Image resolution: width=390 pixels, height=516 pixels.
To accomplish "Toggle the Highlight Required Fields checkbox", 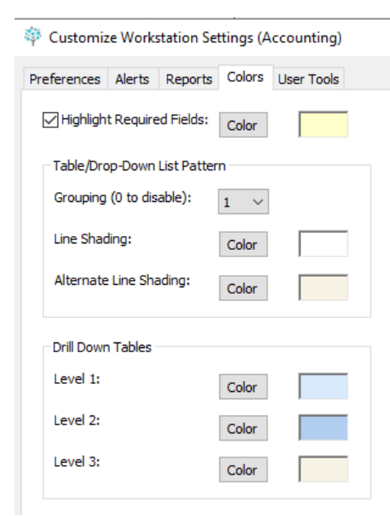I will [x=50, y=120].
